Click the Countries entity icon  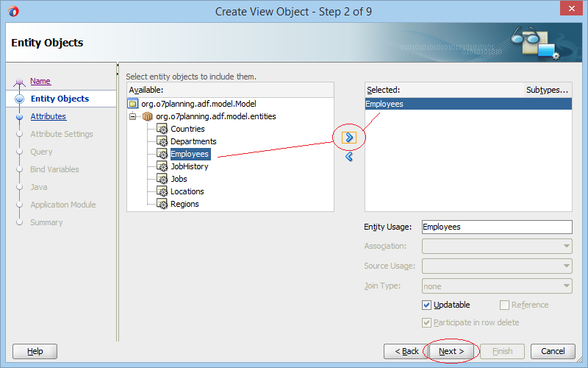[162, 129]
